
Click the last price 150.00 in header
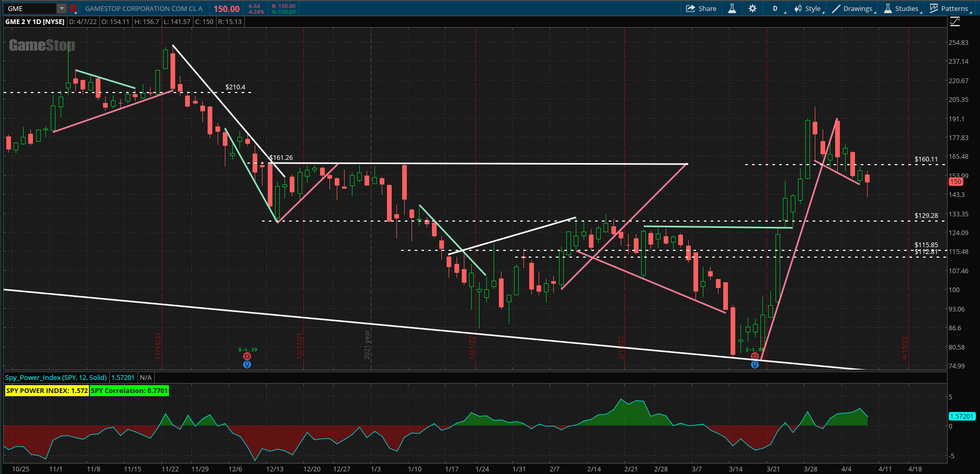click(x=226, y=9)
